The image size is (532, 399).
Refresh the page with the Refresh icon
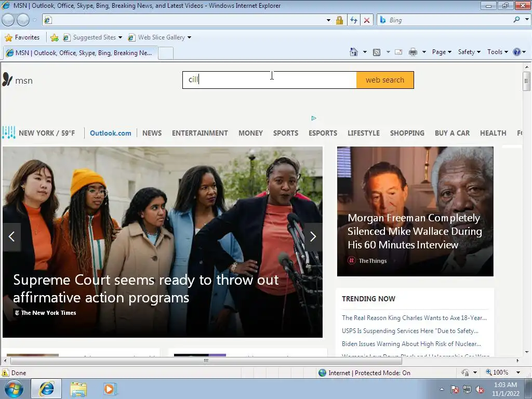click(353, 20)
